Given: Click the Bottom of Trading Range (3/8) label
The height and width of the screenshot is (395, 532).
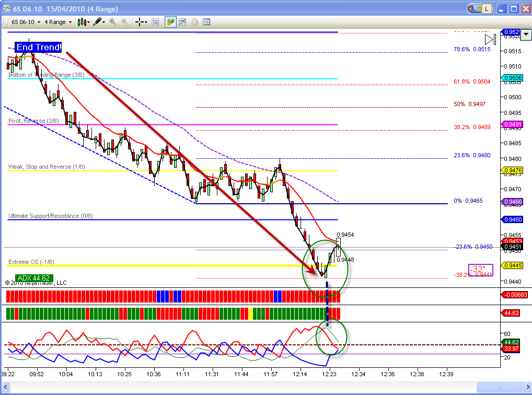Looking at the screenshot, I should [x=47, y=75].
